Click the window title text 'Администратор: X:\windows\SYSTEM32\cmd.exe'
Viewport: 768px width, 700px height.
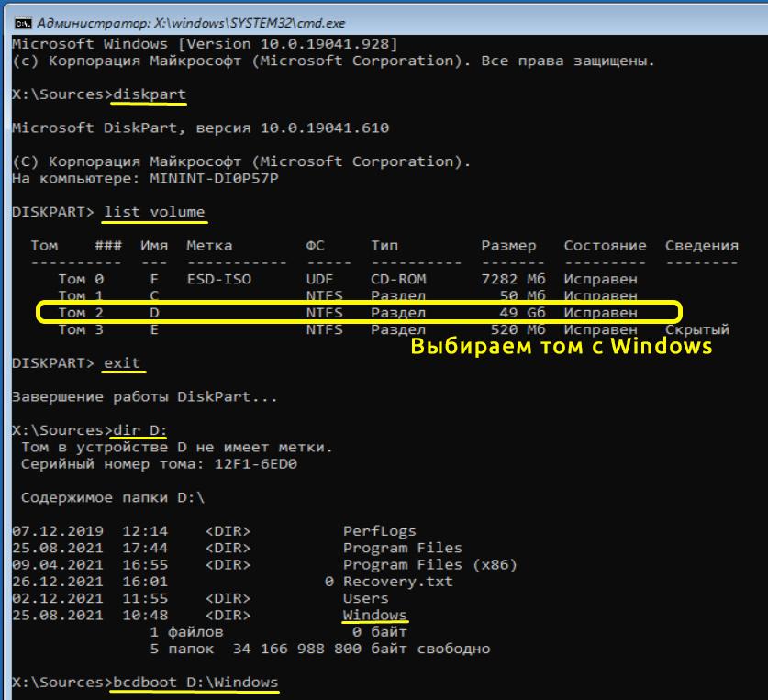[192, 23]
